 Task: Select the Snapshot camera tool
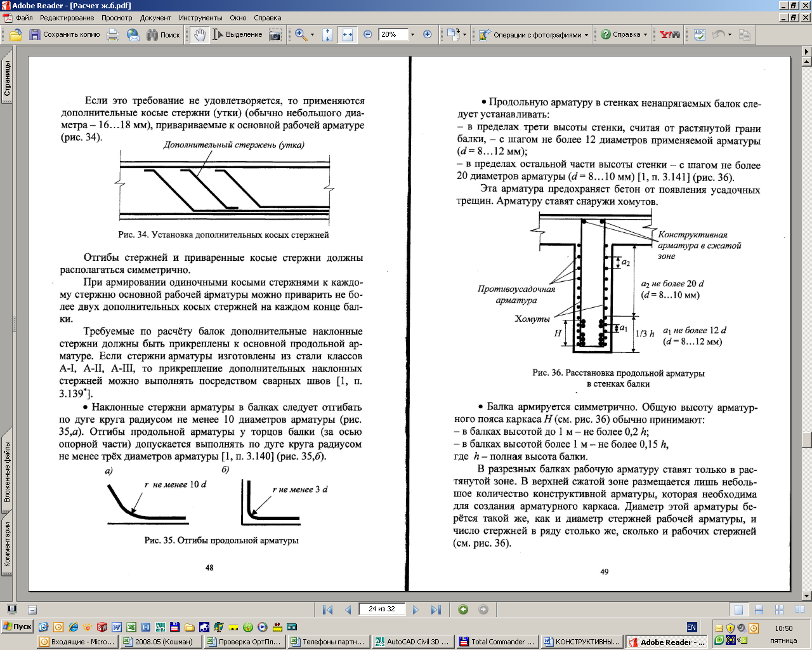[275, 35]
